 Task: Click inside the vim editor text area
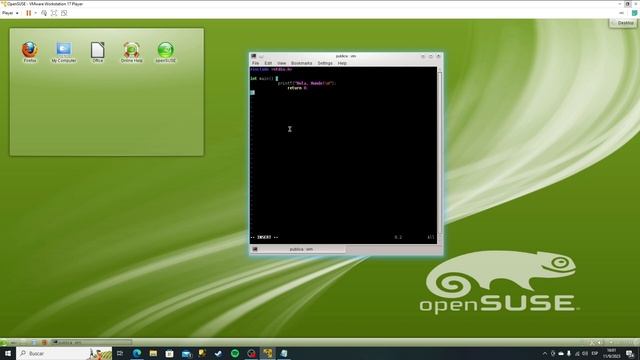pyautogui.click(x=343, y=155)
